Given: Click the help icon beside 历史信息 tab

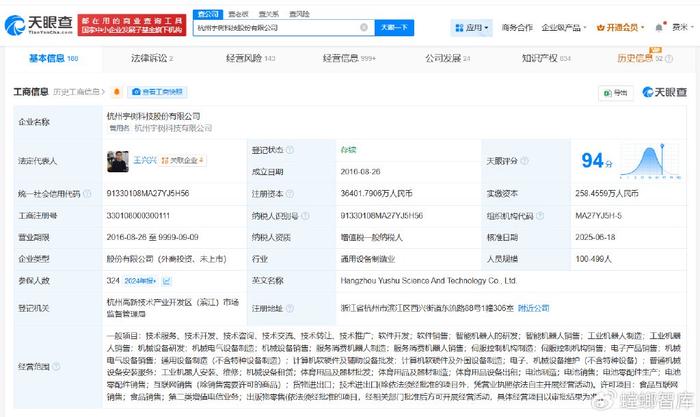Looking at the screenshot, I should coord(669,58).
